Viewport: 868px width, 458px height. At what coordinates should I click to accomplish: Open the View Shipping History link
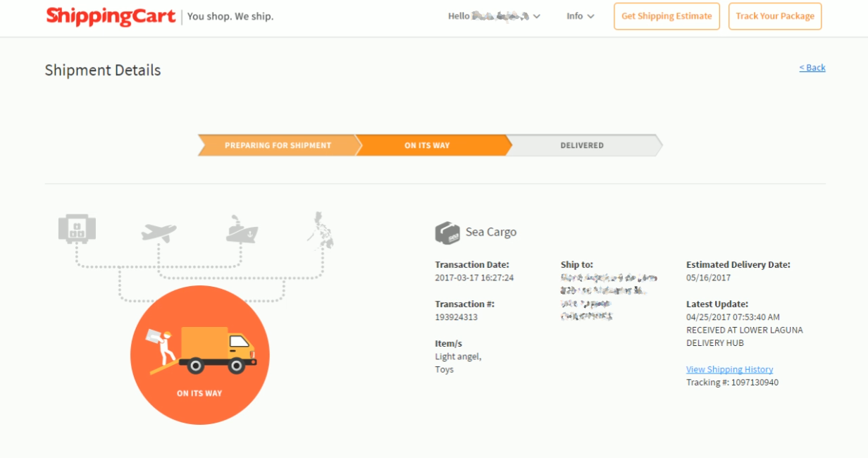pos(729,369)
